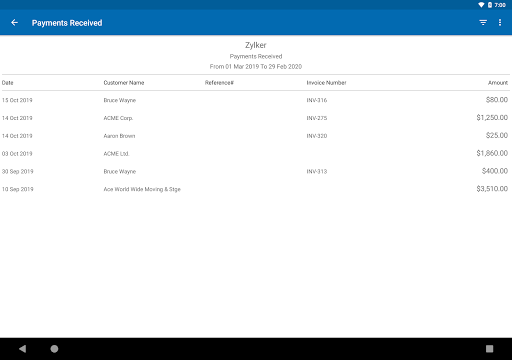512x360 pixels.
Task: Open the ACME Corp. payment row
Action: (256, 118)
